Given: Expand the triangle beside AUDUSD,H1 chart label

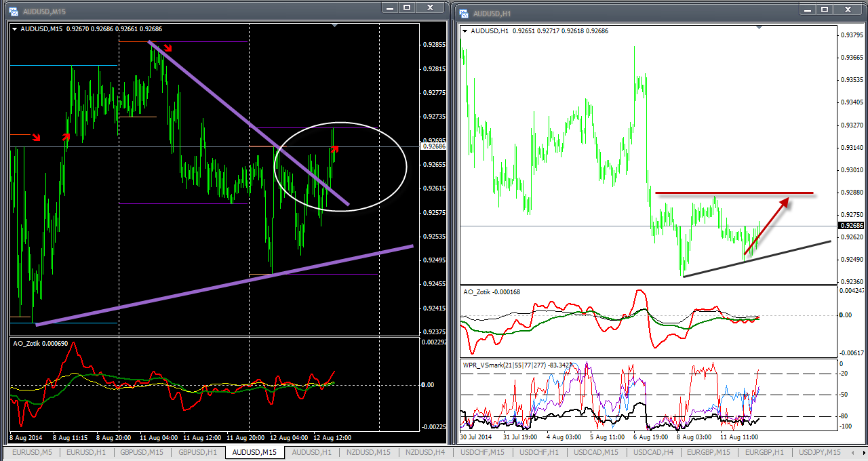Looking at the screenshot, I should [x=465, y=31].
